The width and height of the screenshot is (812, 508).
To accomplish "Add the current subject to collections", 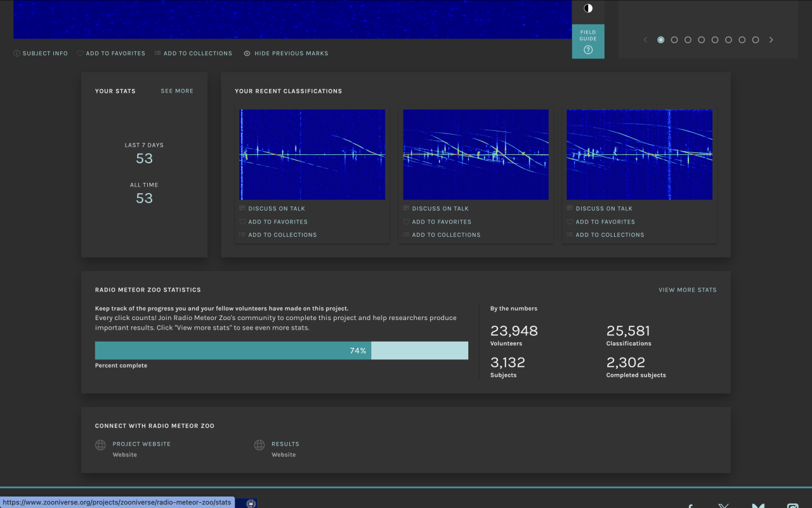I will click(x=193, y=53).
